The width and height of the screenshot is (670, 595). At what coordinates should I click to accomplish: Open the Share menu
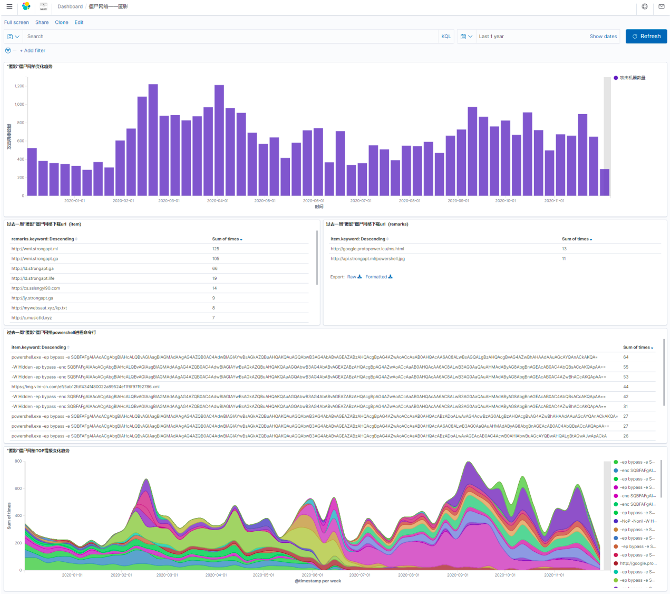click(x=42, y=21)
